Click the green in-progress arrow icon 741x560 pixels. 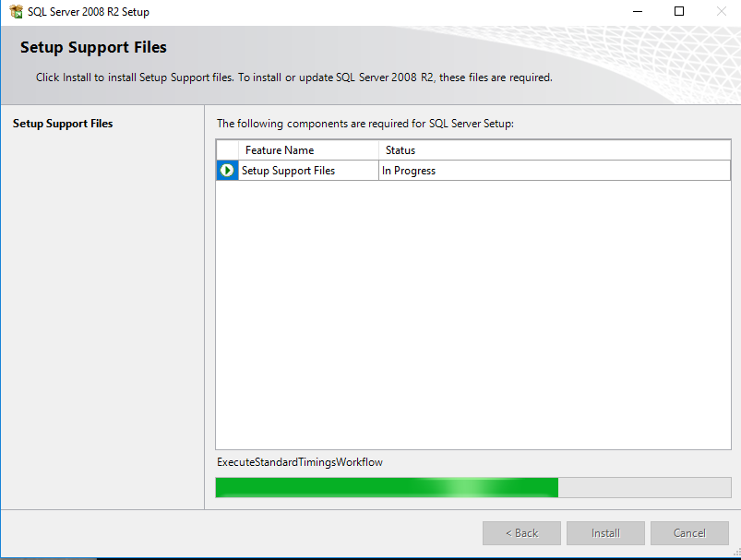[227, 170]
